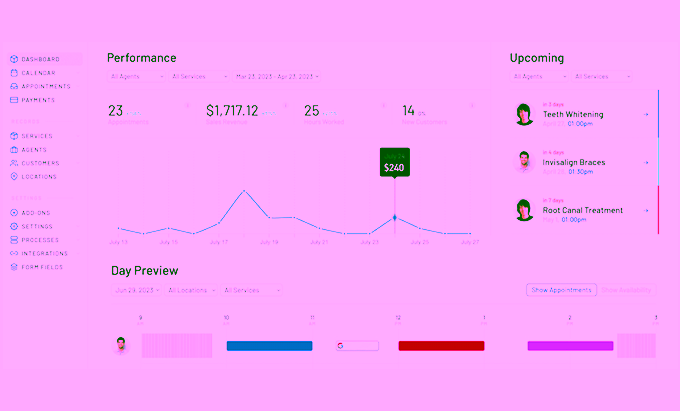Toggle Show Availability view in Day Preview
The image size is (680, 411).
pos(627,290)
